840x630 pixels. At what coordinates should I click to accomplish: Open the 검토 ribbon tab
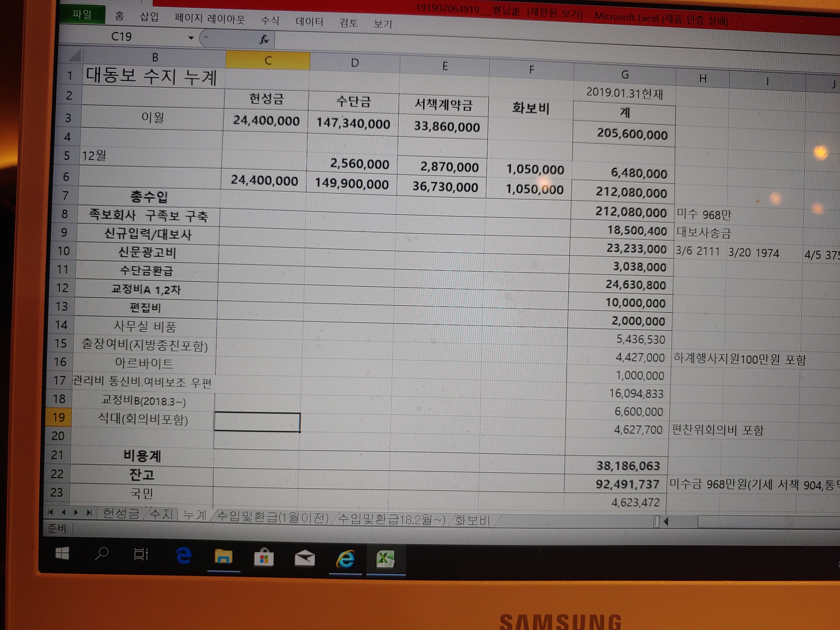[x=349, y=23]
